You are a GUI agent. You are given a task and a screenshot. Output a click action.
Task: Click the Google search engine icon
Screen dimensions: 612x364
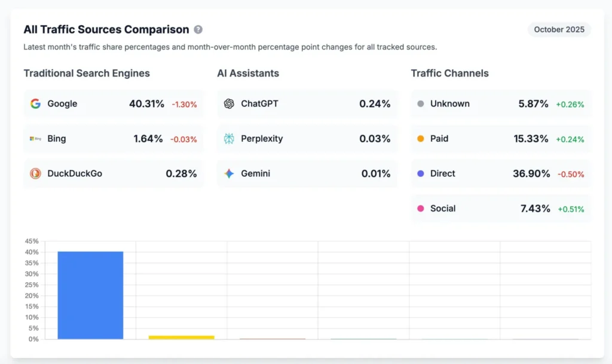tap(37, 103)
